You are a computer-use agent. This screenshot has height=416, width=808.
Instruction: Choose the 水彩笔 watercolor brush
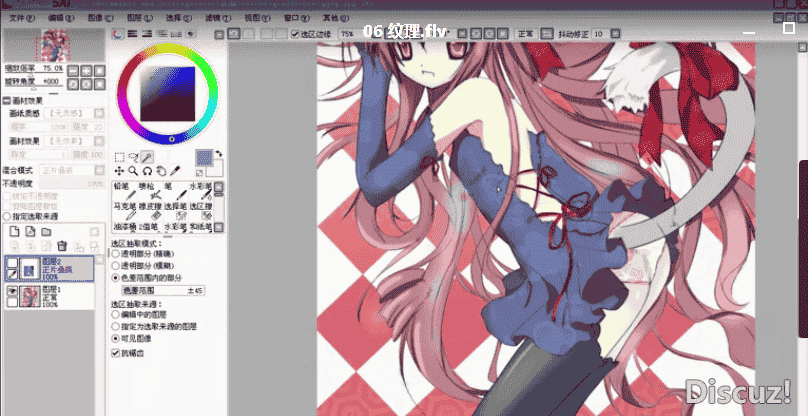(x=201, y=191)
